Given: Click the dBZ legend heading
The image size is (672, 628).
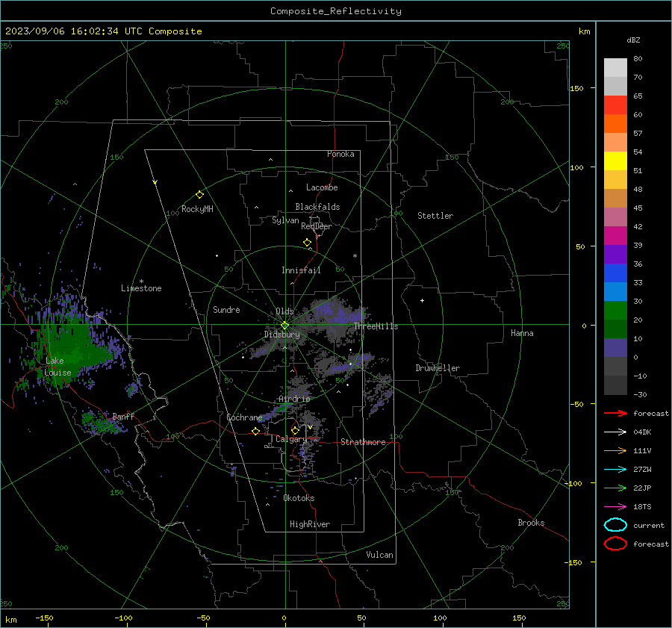Looking at the screenshot, I should pyautogui.click(x=633, y=40).
